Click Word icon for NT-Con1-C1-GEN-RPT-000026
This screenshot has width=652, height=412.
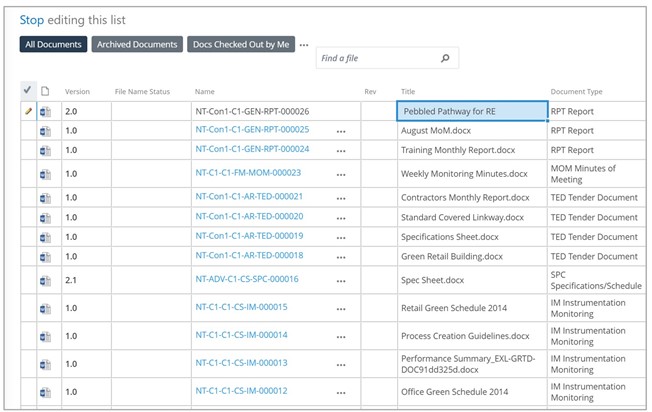(45, 112)
